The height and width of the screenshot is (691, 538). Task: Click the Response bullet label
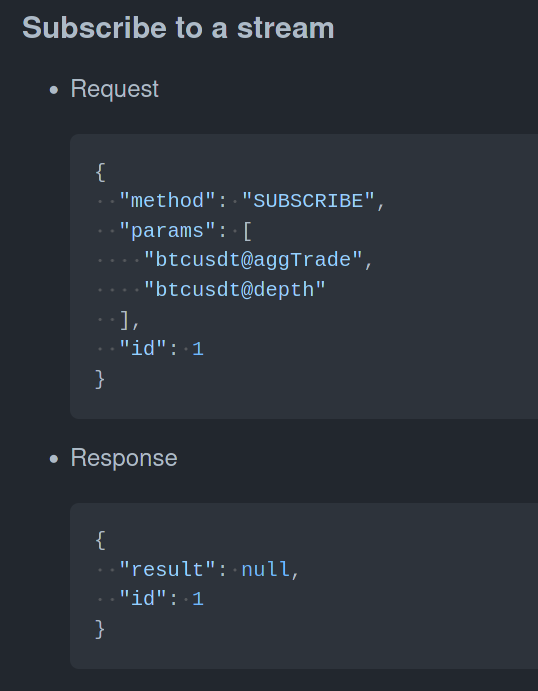tap(124, 458)
